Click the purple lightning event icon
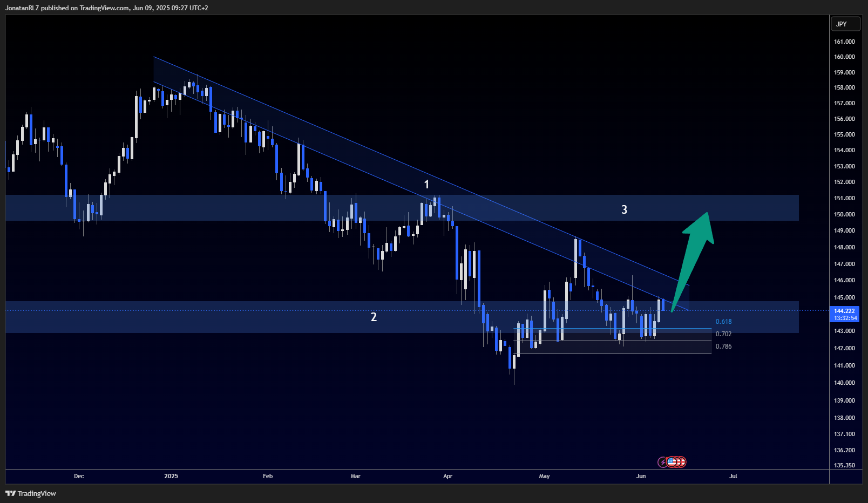Screen dimensions: 868x503 point(663,462)
